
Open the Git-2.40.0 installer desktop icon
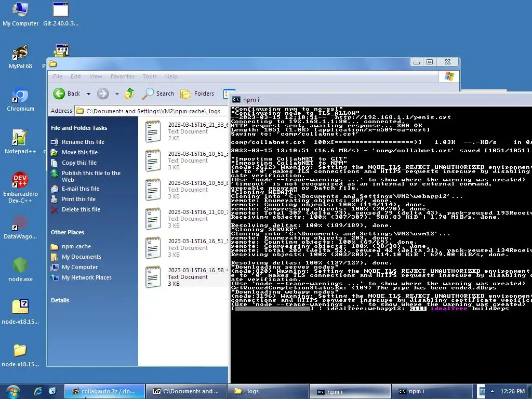coord(61,14)
